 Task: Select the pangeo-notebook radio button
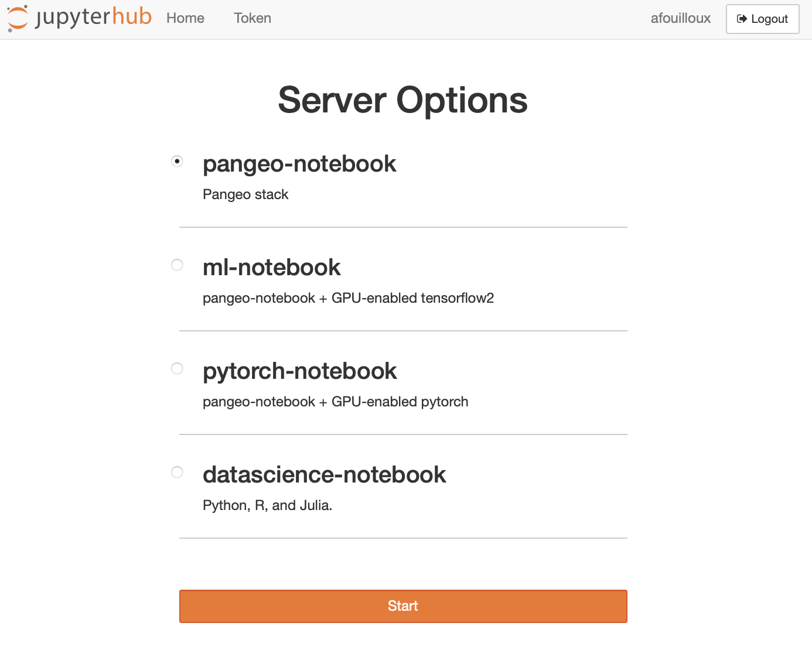coord(177,160)
